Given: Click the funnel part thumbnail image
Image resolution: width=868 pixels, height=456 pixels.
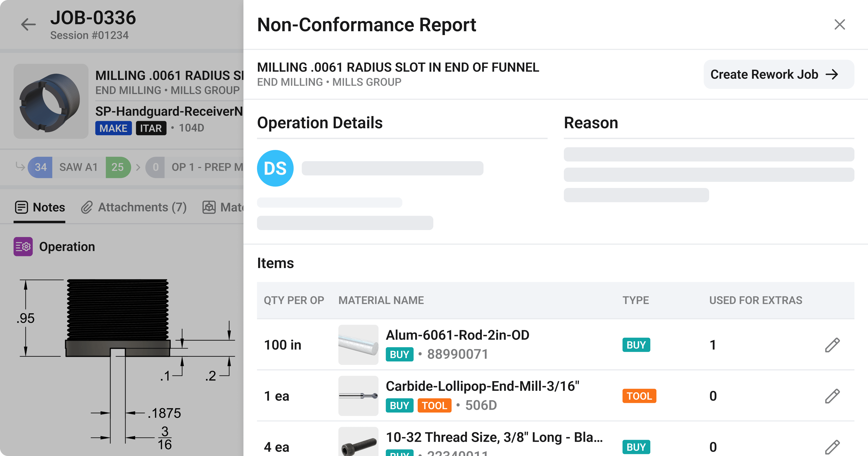Looking at the screenshot, I should tap(51, 101).
